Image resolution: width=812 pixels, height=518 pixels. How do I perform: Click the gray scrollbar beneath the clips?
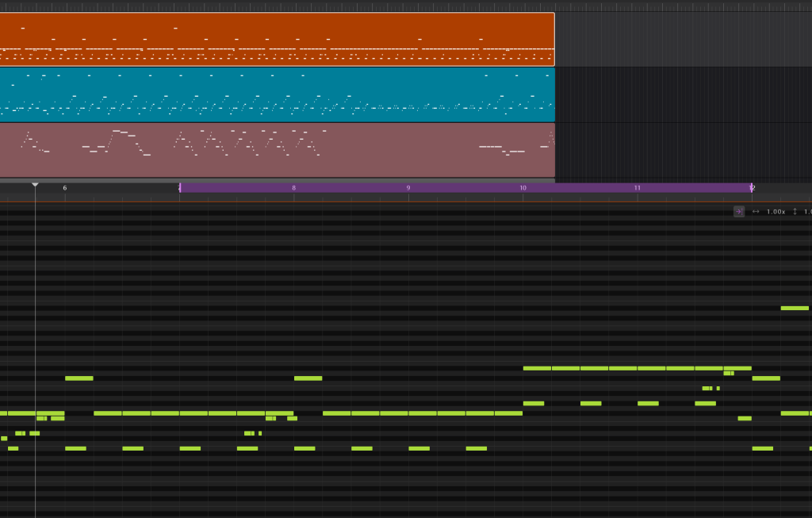tap(276, 181)
